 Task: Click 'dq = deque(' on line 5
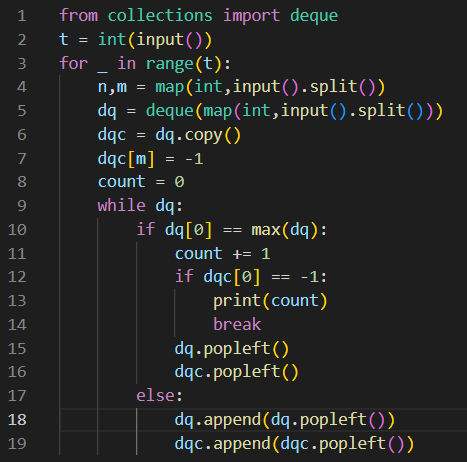pyautogui.click(x=150, y=111)
